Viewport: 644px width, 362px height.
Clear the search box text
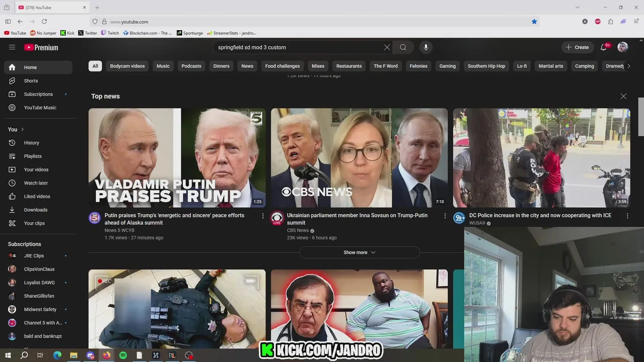pyautogui.click(x=387, y=47)
